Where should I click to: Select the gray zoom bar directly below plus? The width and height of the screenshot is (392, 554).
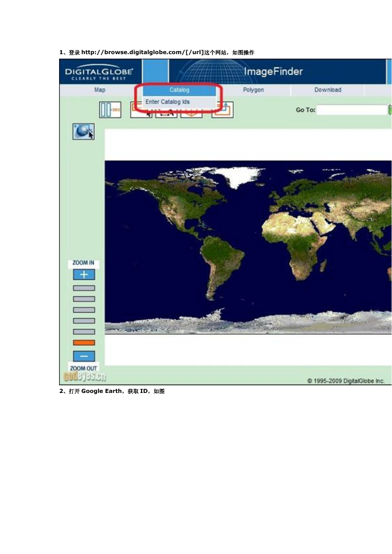84,288
